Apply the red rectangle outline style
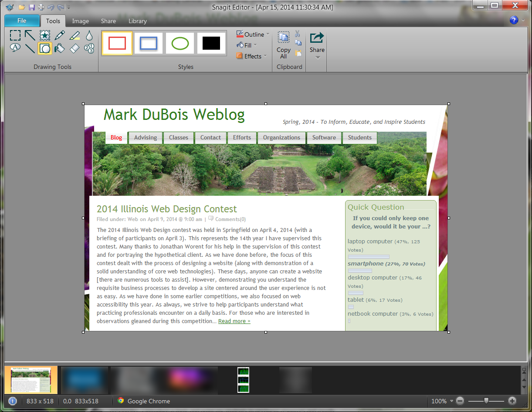Screen dimensions: 532x412 point(117,43)
